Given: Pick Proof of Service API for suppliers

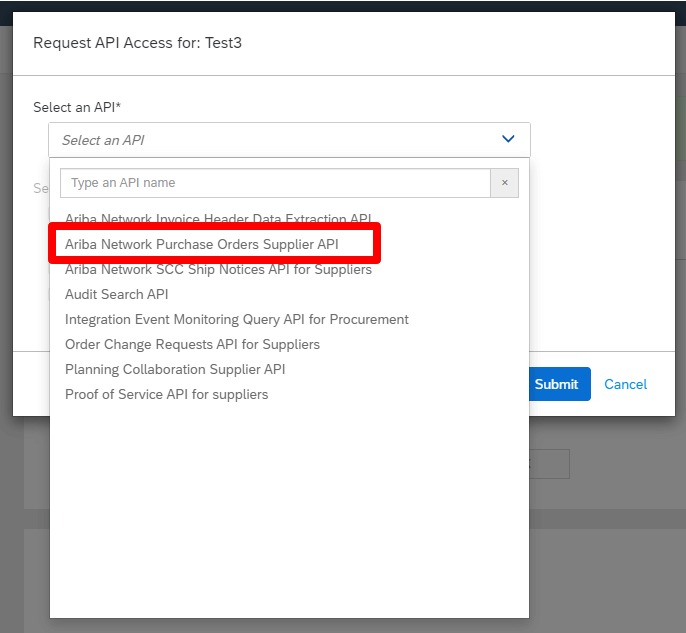Looking at the screenshot, I should point(167,394).
